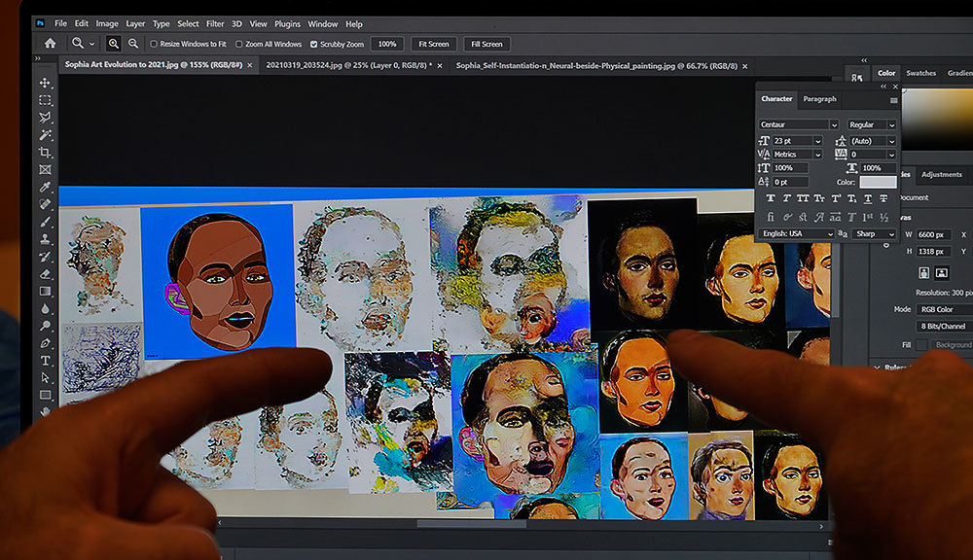Click the Zoom In magnifier icon
The height and width of the screenshot is (560, 973).
pyautogui.click(x=114, y=44)
